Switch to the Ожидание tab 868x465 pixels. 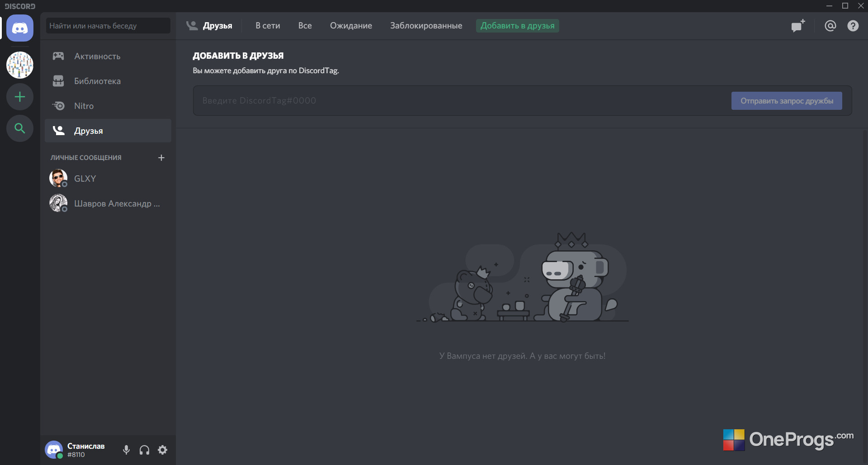(351, 26)
